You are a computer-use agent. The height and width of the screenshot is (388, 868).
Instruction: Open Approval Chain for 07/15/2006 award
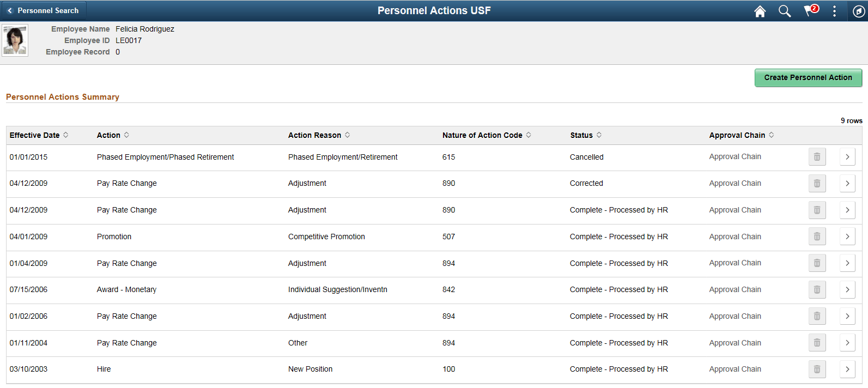(x=735, y=290)
